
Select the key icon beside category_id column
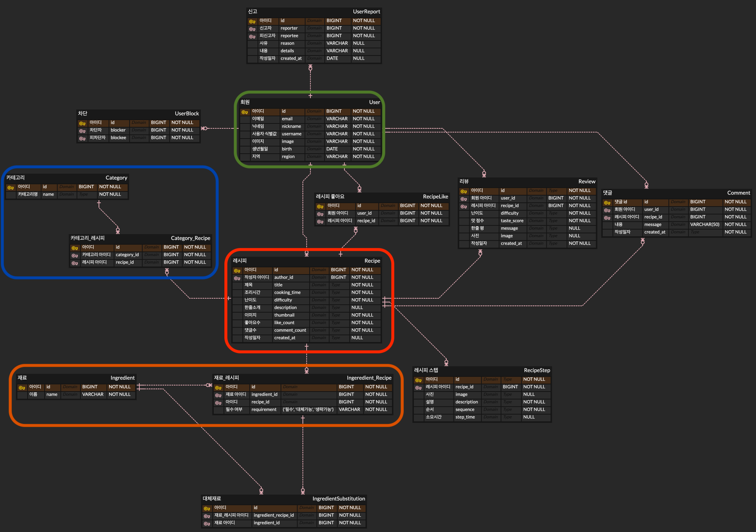pos(75,256)
